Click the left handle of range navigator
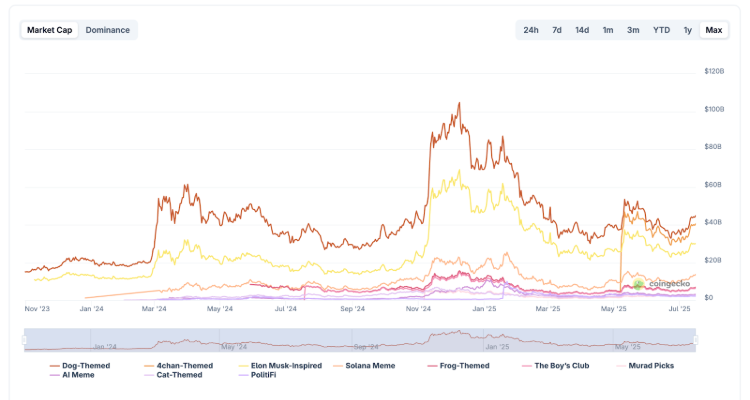 24,340
